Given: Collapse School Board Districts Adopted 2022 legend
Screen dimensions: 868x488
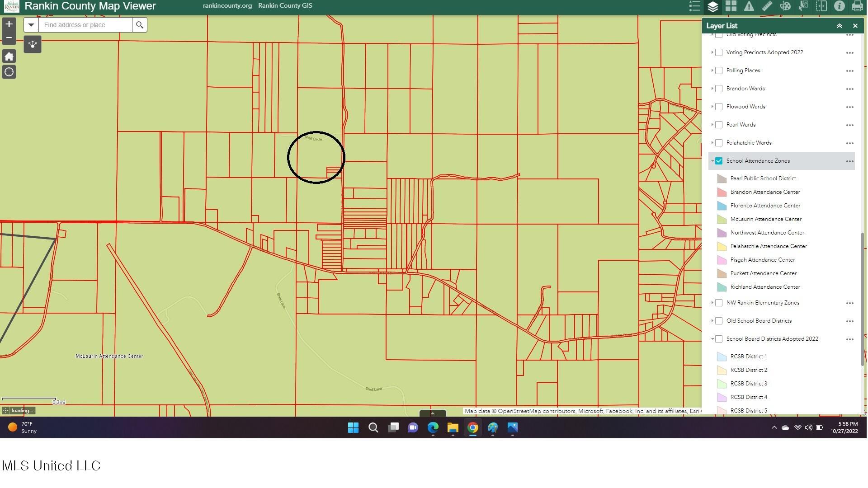Looking at the screenshot, I should click(712, 339).
